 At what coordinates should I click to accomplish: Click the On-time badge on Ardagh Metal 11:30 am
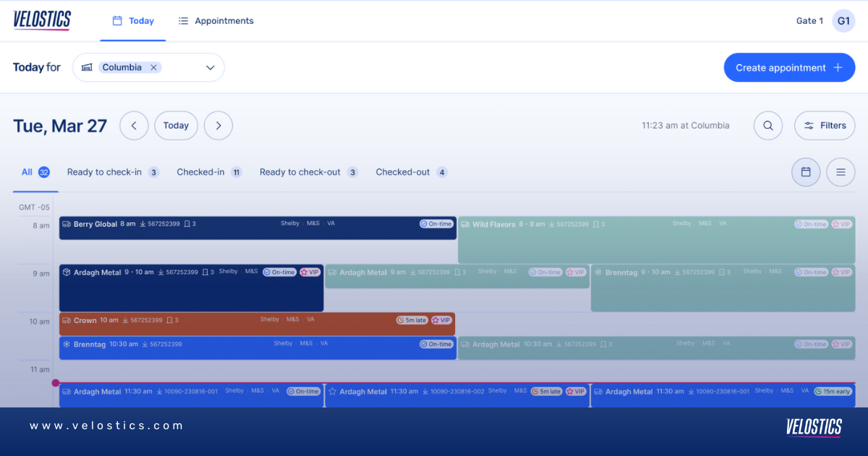tap(303, 391)
